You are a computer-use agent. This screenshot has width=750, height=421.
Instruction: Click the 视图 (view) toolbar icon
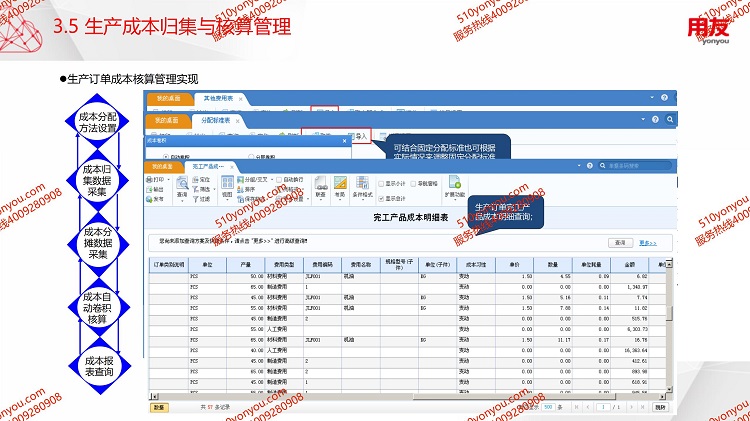(227, 186)
